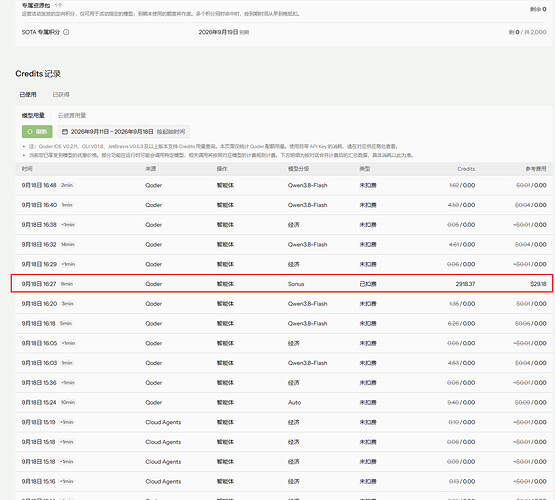Select the 模型用量 sub-tab
Screen dimensions: 555x500
point(33,115)
